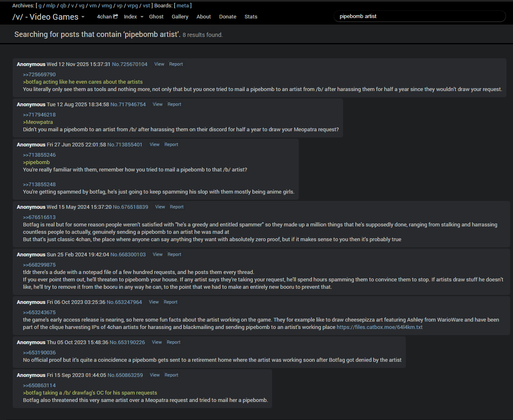This screenshot has width=513, height=420.
Task: Report post No.713855401
Action: (171, 144)
